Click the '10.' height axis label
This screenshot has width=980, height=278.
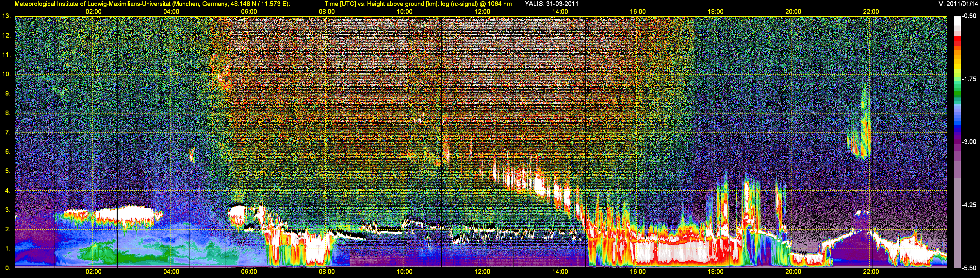(6, 74)
